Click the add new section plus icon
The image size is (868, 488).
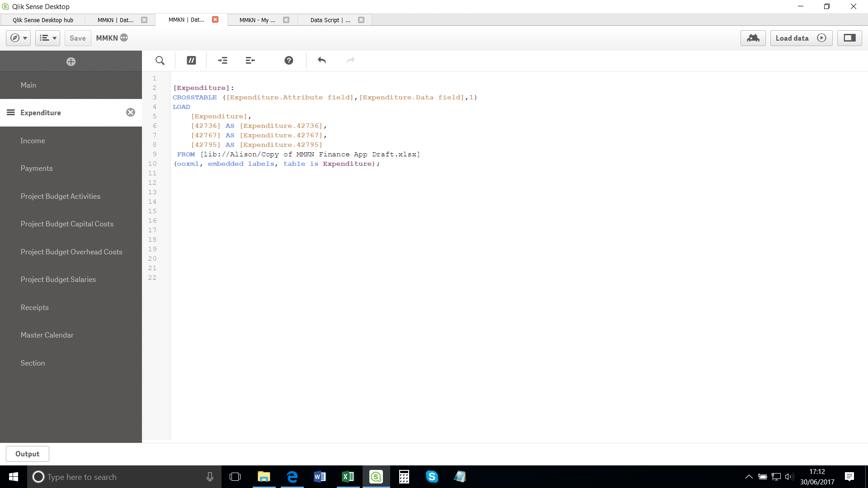point(71,61)
